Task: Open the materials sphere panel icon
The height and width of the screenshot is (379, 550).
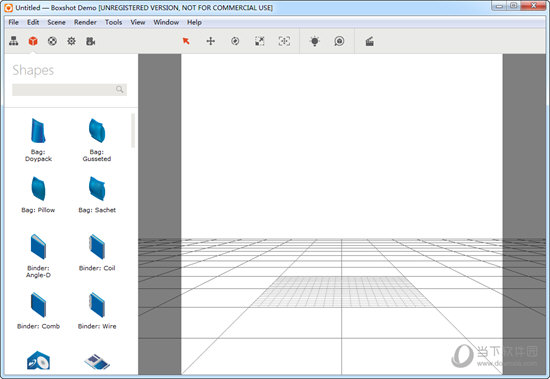Action: click(52, 41)
